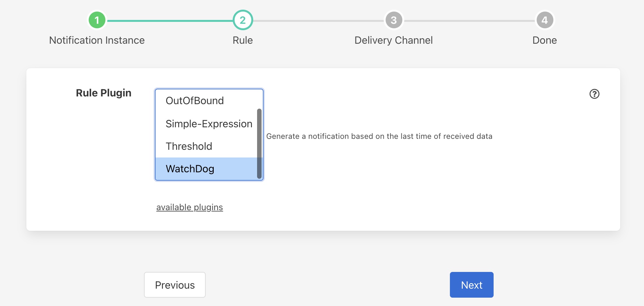Image resolution: width=644 pixels, height=306 pixels.
Task: Select the Rule step label
Action: (243, 40)
